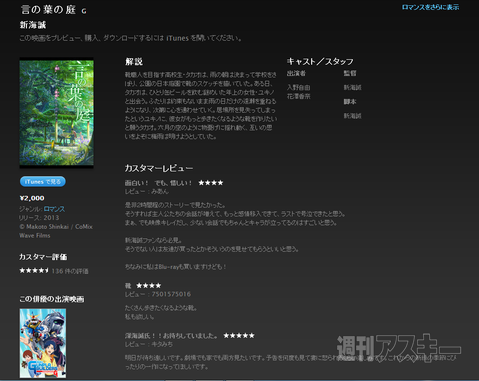Click the 'iTunes で見る' button
Screen dimensions: 479x381
[43, 182]
